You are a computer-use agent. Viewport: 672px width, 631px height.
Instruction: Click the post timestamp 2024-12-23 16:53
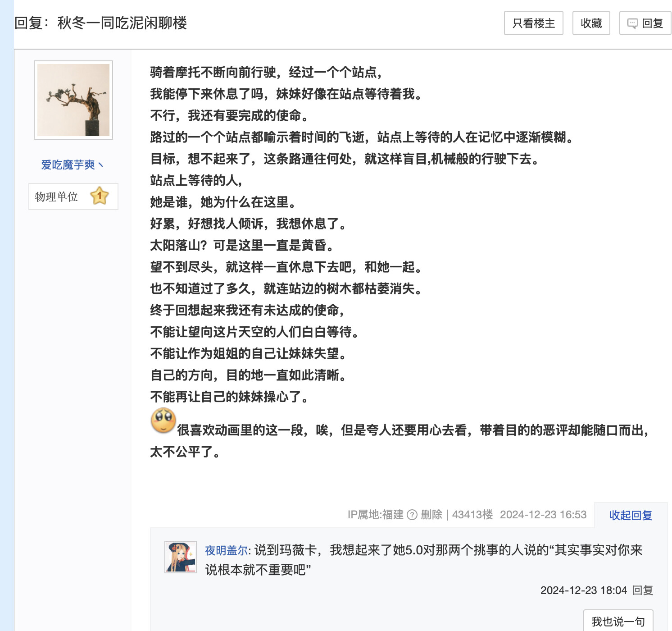pyautogui.click(x=543, y=515)
